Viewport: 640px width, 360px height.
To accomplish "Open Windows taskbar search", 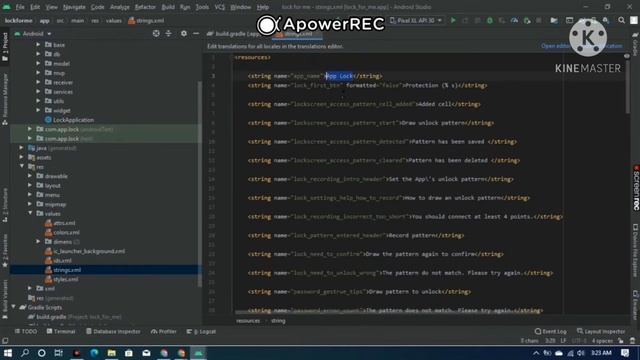I will pyautogui.click(x=24, y=353).
